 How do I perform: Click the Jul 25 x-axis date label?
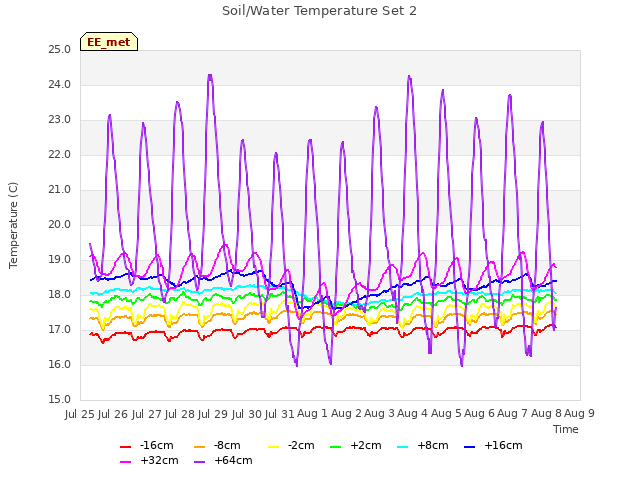[80, 414]
